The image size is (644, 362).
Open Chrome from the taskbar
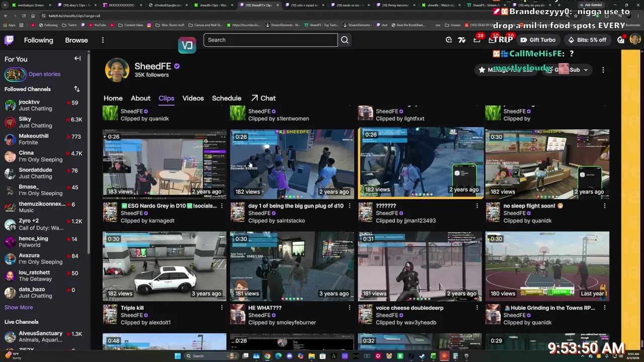point(267,356)
